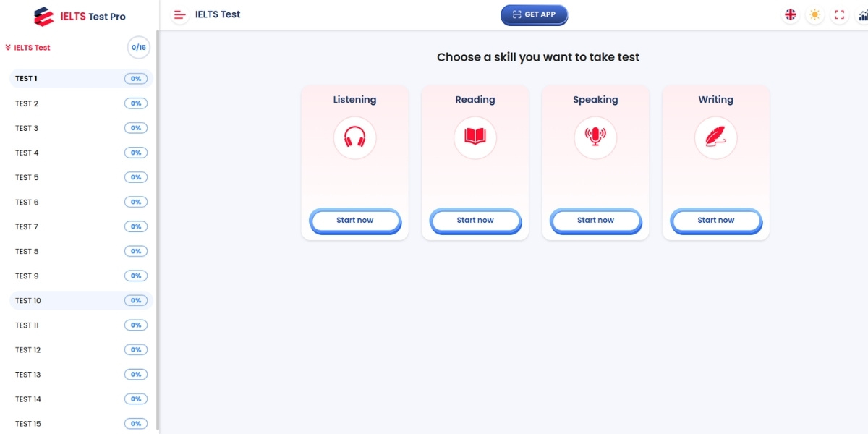Open the statistics chart icon in header
The image size is (868, 434).
click(x=861, y=14)
